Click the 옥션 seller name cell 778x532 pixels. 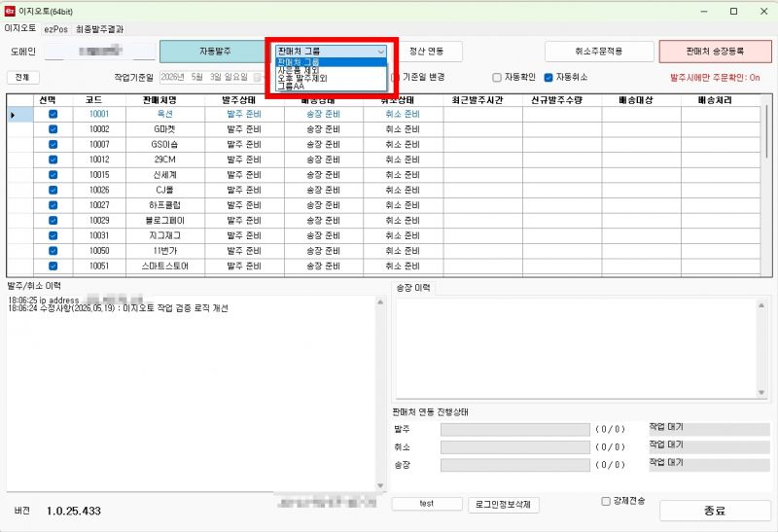point(165,114)
